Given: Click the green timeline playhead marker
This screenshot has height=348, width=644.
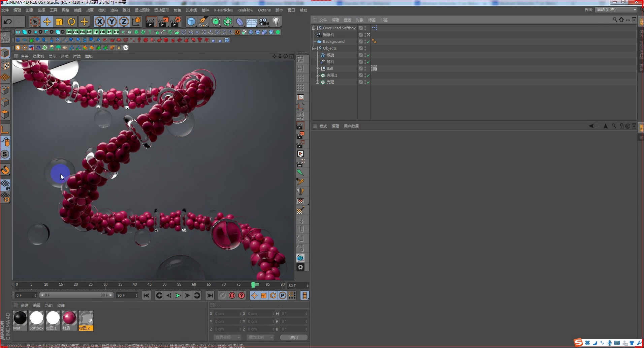Looking at the screenshot, I should [253, 285].
